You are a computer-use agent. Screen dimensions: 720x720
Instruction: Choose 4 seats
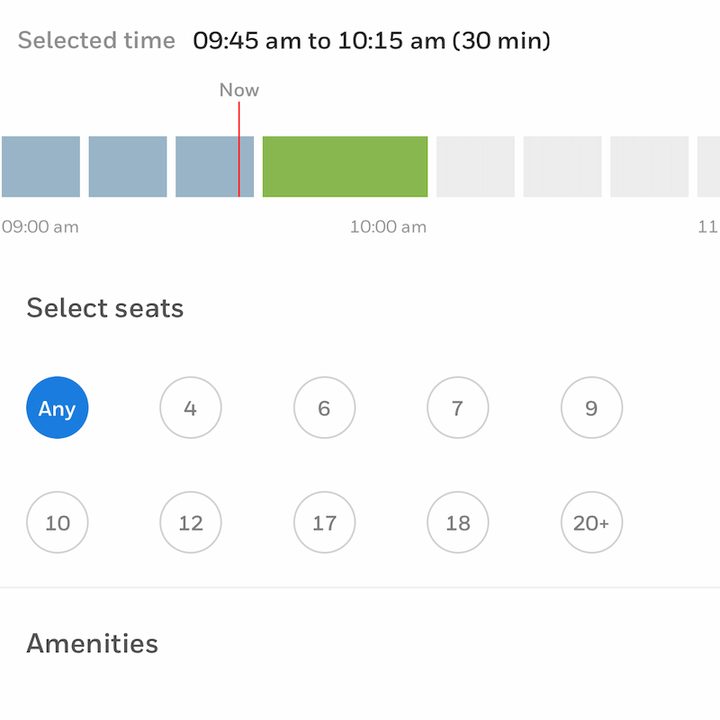pyautogui.click(x=191, y=407)
